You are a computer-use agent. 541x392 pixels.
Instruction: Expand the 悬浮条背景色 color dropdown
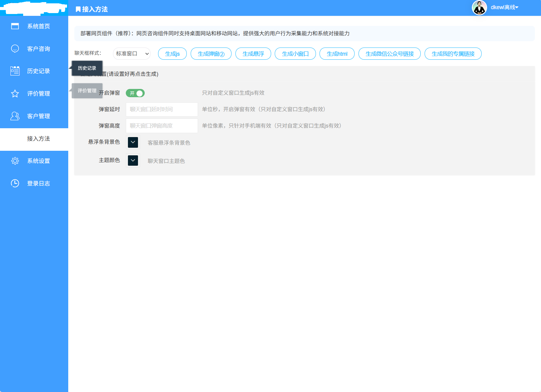tap(133, 142)
